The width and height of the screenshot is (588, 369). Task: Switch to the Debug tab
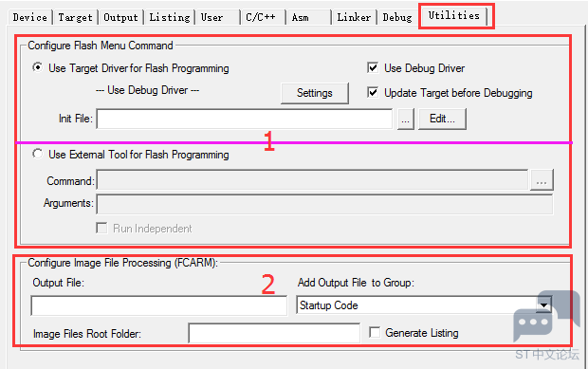pos(397,17)
